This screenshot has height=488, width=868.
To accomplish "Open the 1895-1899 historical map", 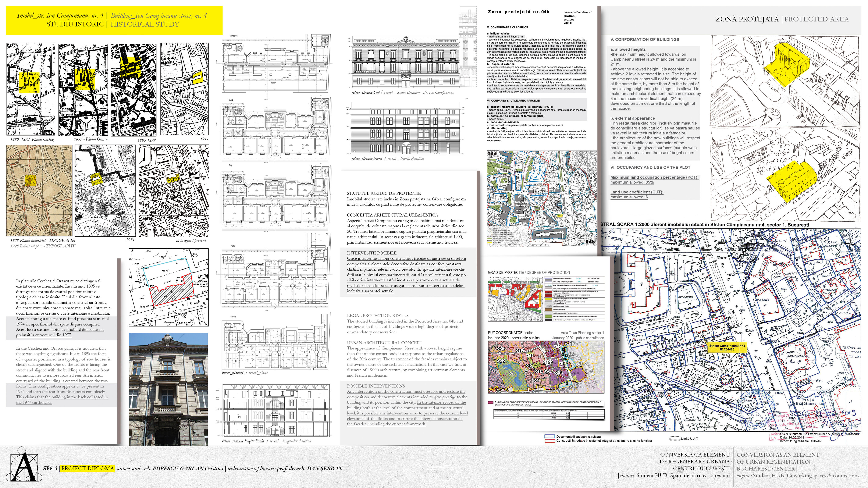I will pyautogui.click(x=134, y=90).
